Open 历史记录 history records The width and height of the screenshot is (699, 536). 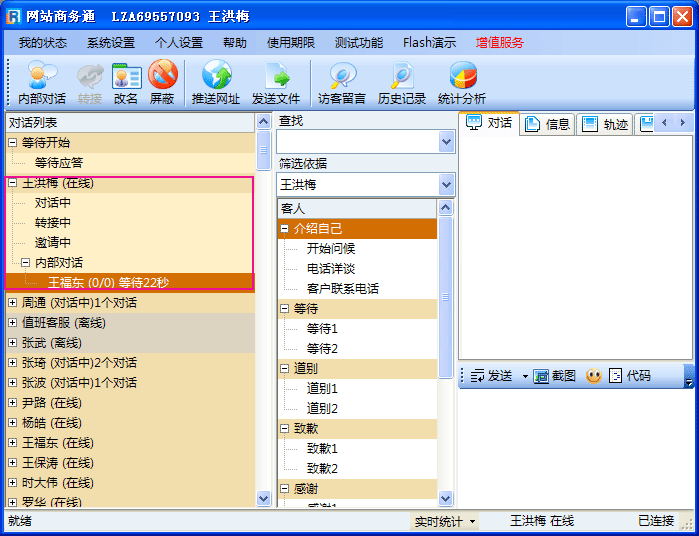402,82
